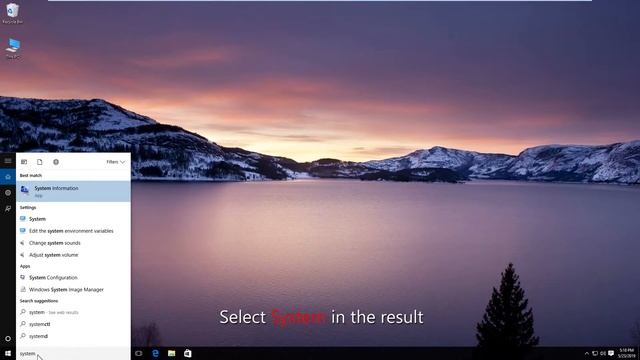Open the Recycle Bin desktop icon

coord(12,13)
